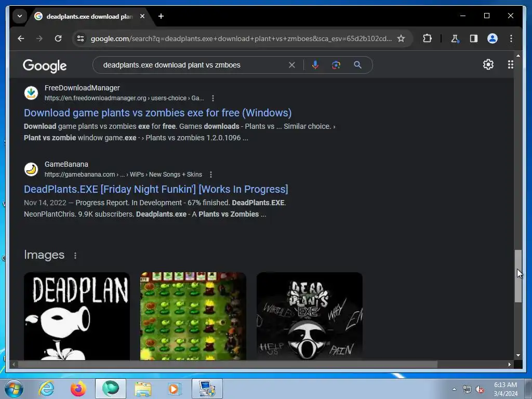This screenshot has width=532, height=399.
Task: Go forward to the next page
Action: pyautogui.click(x=39, y=38)
